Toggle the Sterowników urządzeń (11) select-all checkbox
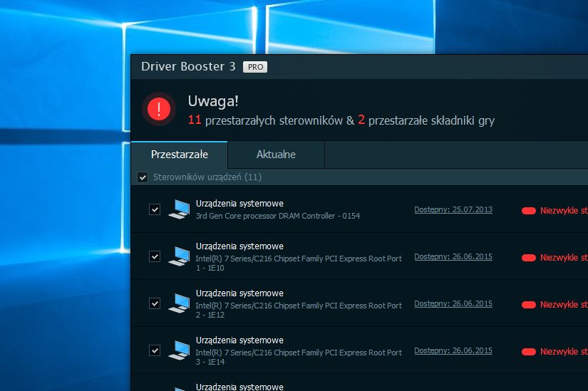 tap(143, 177)
